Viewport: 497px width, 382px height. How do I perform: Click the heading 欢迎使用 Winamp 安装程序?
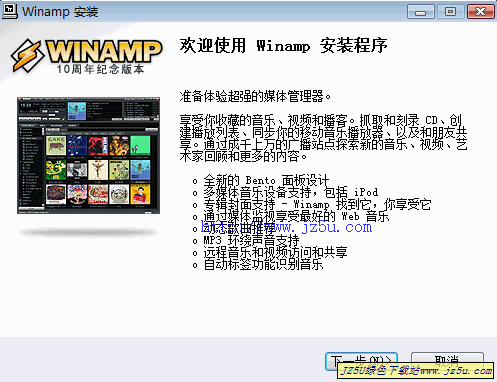(x=283, y=45)
